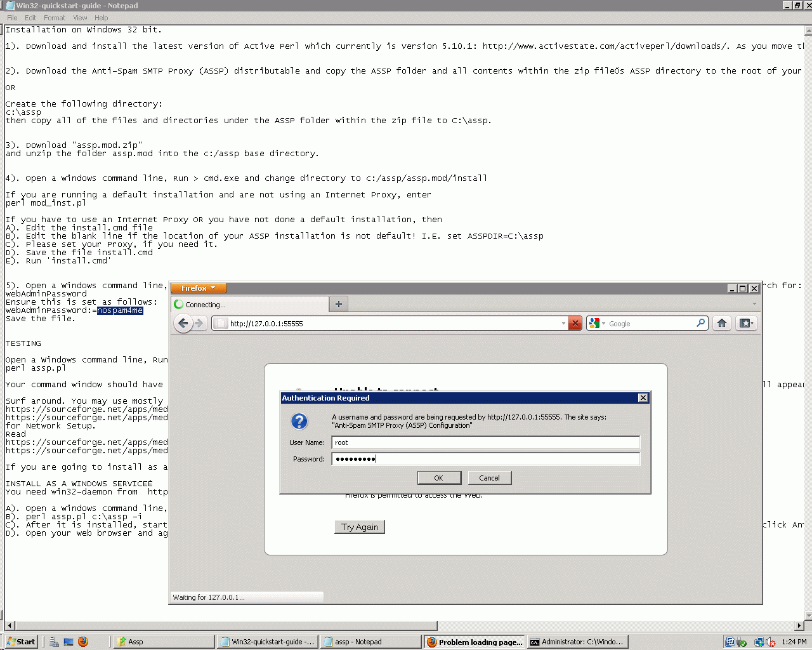
Task: Click 'Waiting for 127.0.0.1...' status text
Action: coord(209,597)
